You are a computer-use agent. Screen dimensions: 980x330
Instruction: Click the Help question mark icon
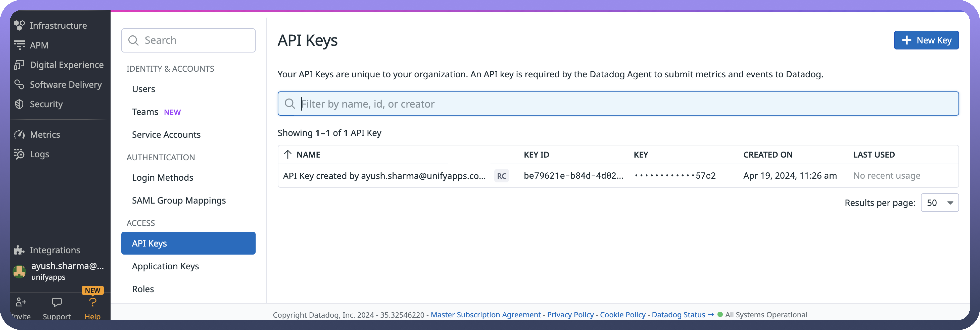tap(93, 302)
